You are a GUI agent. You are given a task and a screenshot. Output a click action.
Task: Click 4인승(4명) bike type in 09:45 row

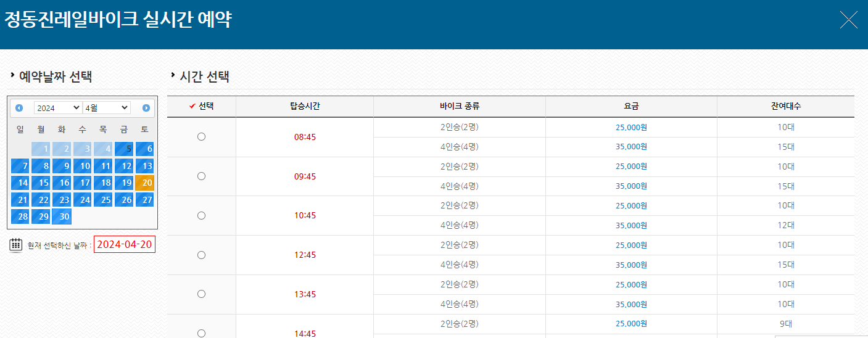460,186
